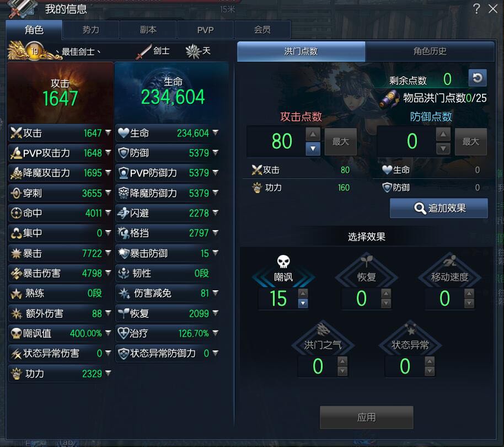Switch to the 势力 tab
504x447 pixels.
point(91,30)
